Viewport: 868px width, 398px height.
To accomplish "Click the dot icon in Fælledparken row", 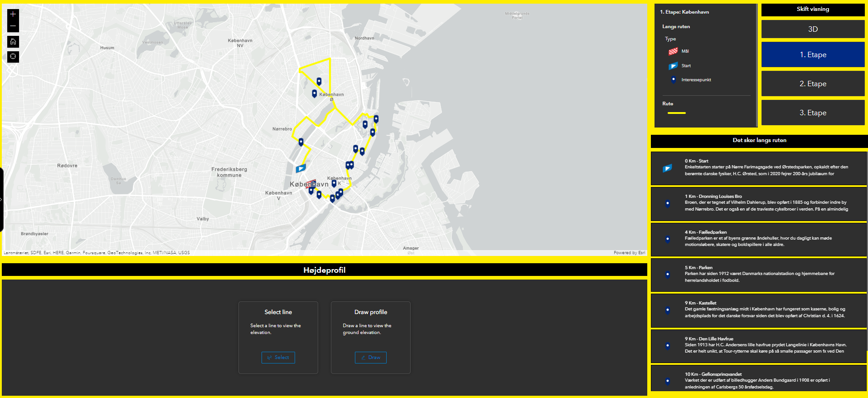I will 668,239.
